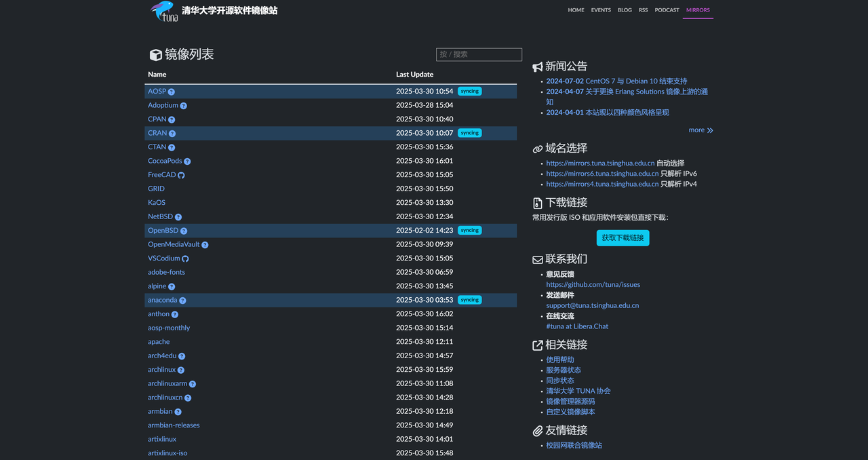Viewport: 868px width, 460px height.
Task: Open the 服务器状态 link
Action: [x=564, y=370]
